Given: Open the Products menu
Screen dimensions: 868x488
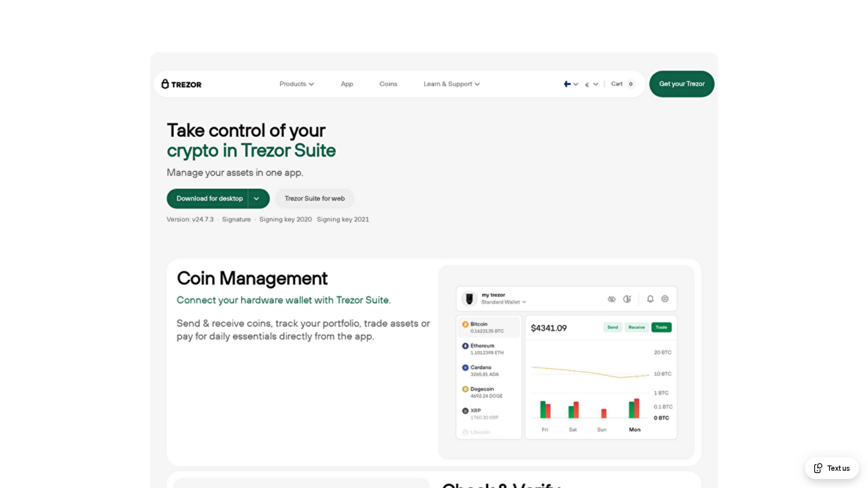Looking at the screenshot, I should [x=297, y=84].
